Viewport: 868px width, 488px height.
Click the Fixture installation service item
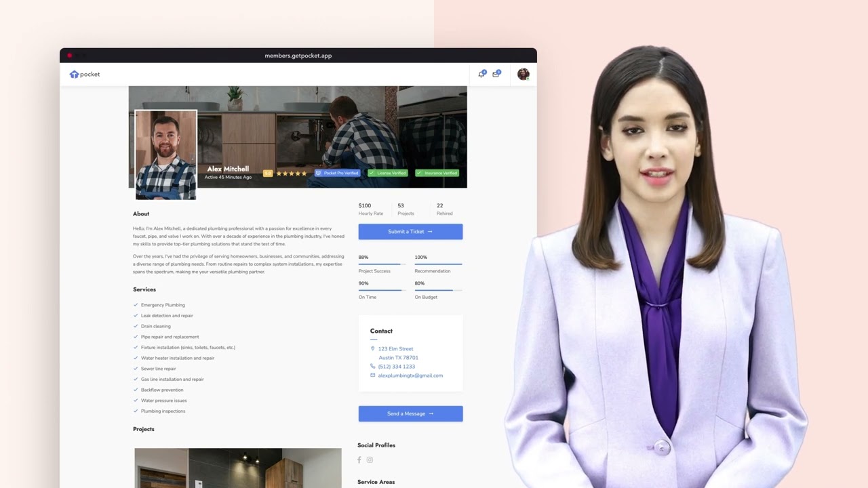click(188, 348)
